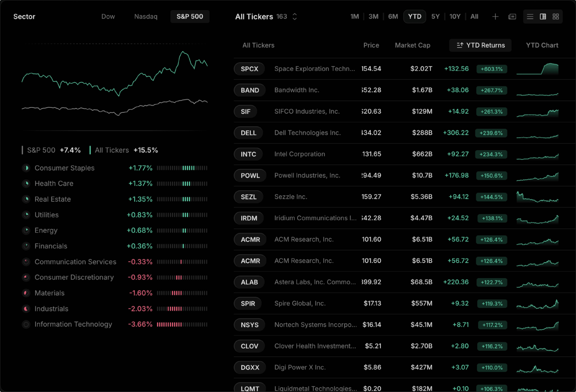Click the Financials pie icon
Image resolution: width=576 pixels, height=392 pixels.
pyautogui.click(x=26, y=246)
